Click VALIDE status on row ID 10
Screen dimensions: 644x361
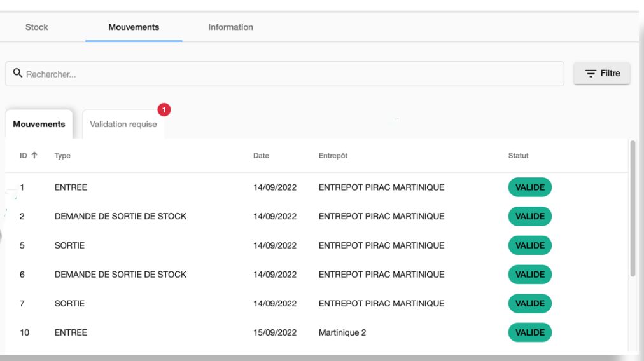click(x=529, y=332)
